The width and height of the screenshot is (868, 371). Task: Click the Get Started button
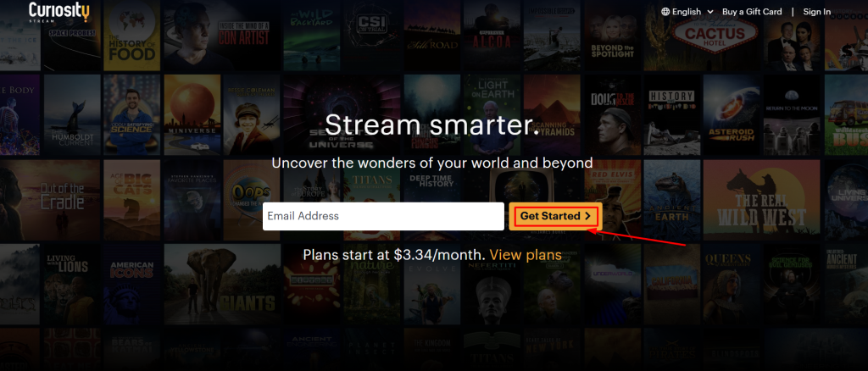pos(556,216)
